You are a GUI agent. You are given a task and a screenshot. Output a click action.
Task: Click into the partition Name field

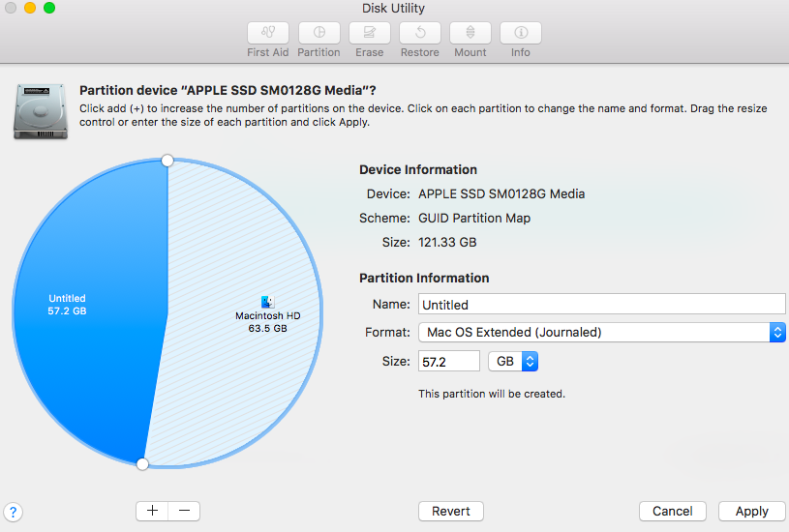coord(602,305)
